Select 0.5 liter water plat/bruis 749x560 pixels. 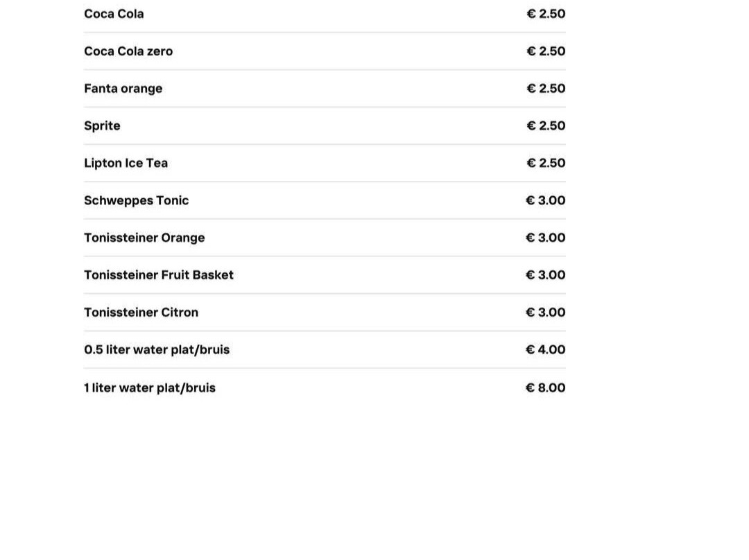tap(157, 350)
